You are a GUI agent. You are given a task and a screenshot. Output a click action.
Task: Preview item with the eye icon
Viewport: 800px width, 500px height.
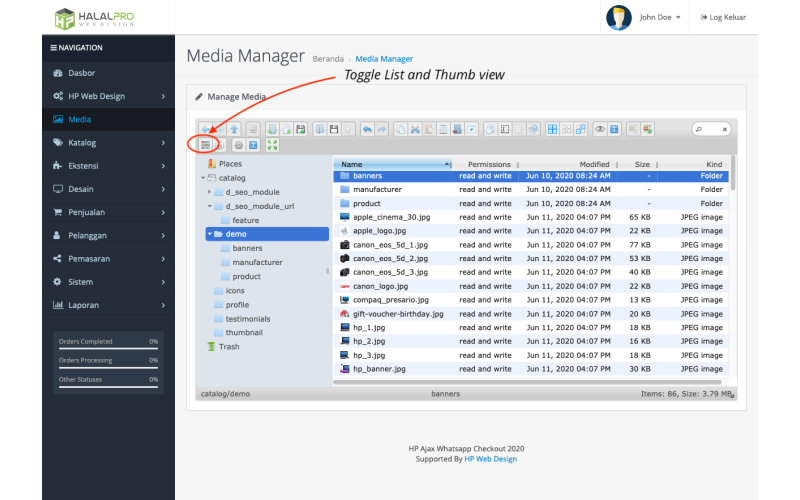[600, 129]
